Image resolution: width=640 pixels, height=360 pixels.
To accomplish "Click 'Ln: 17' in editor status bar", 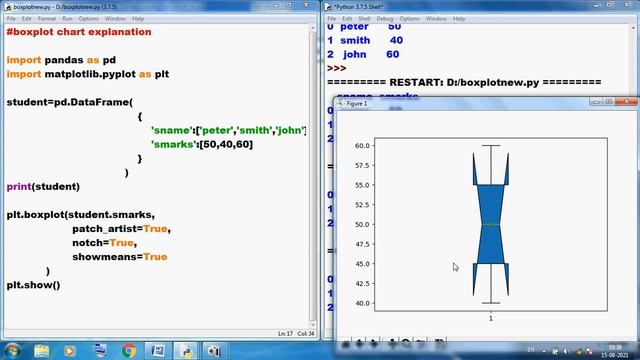I will [285, 333].
